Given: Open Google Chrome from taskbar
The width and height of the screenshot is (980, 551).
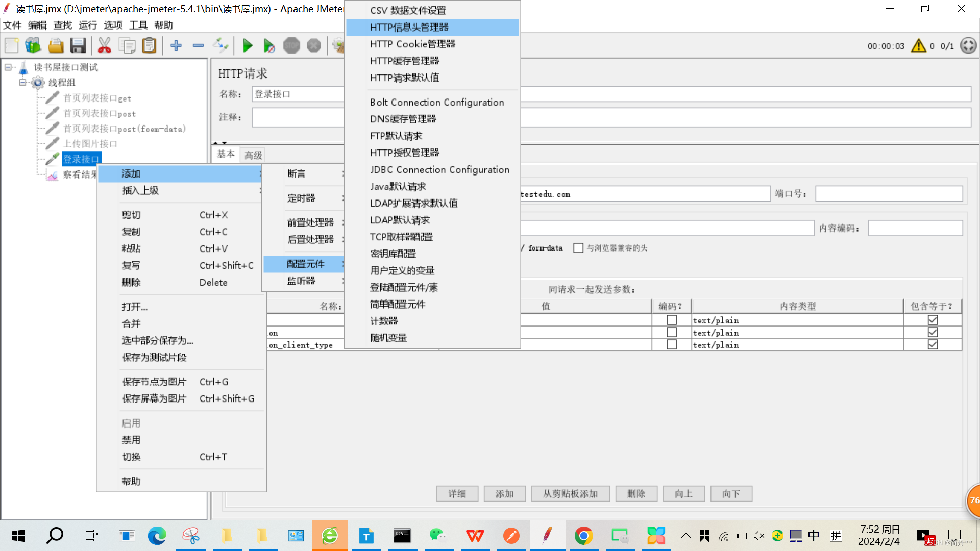Looking at the screenshot, I should click(x=583, y=536).
